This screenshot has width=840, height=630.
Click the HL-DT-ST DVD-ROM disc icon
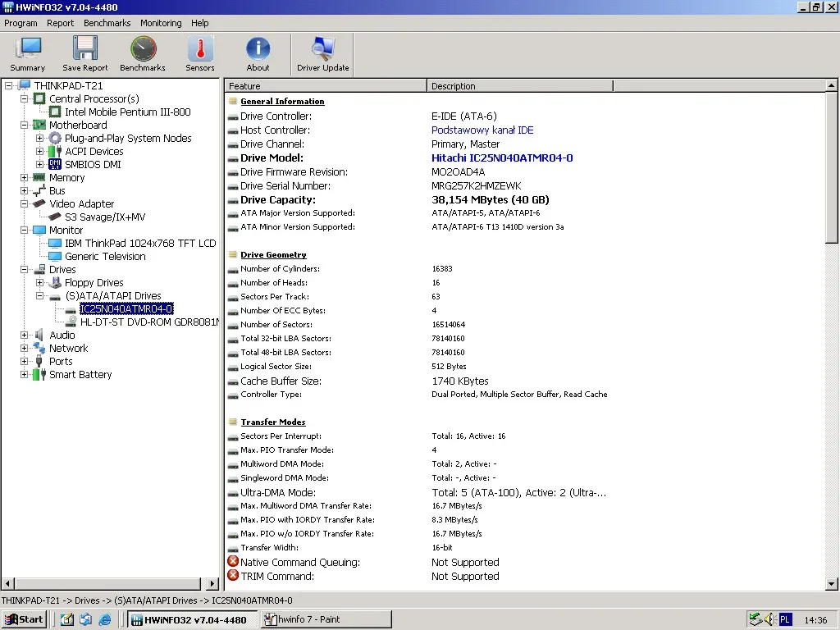point(71,322)
